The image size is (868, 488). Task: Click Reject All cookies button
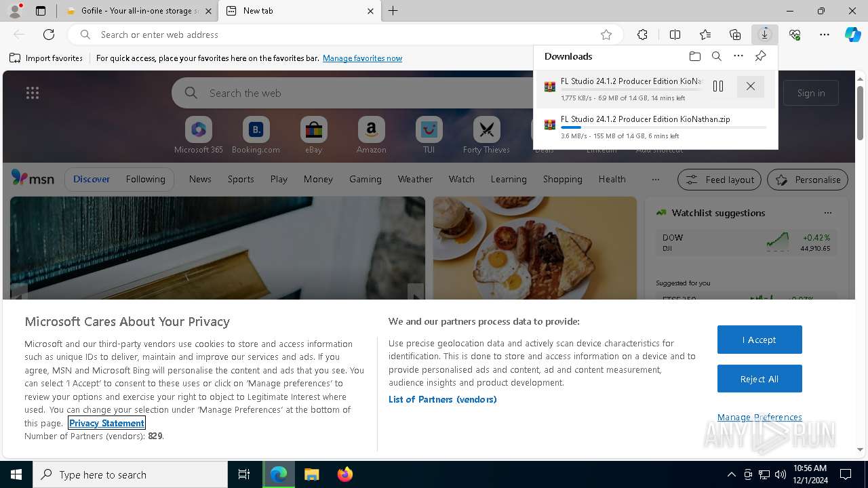point(759,379)
